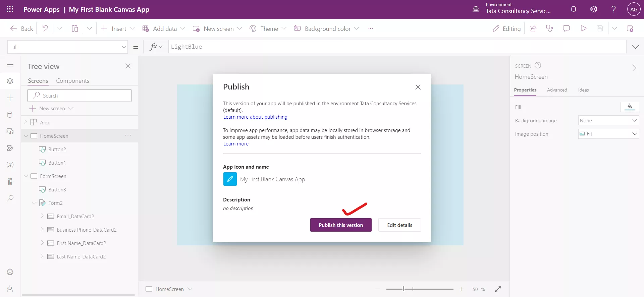Open the Screen help circle icon
This screenshot has width=644, height=297.
pos(538,65)
